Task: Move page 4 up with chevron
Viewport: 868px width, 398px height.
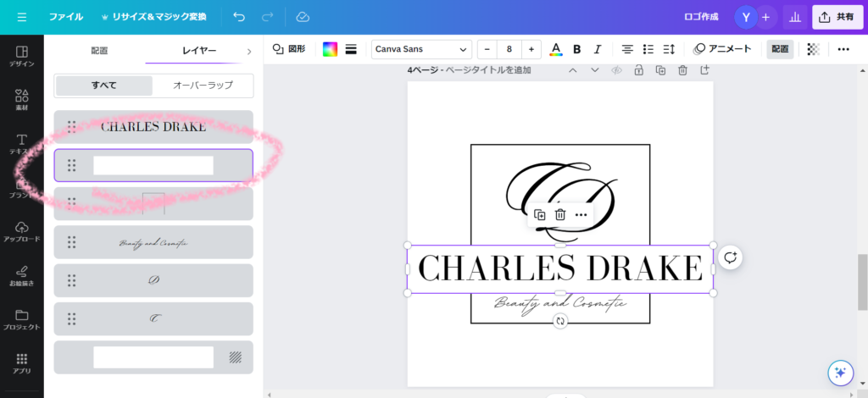Action: pos(573,70)
